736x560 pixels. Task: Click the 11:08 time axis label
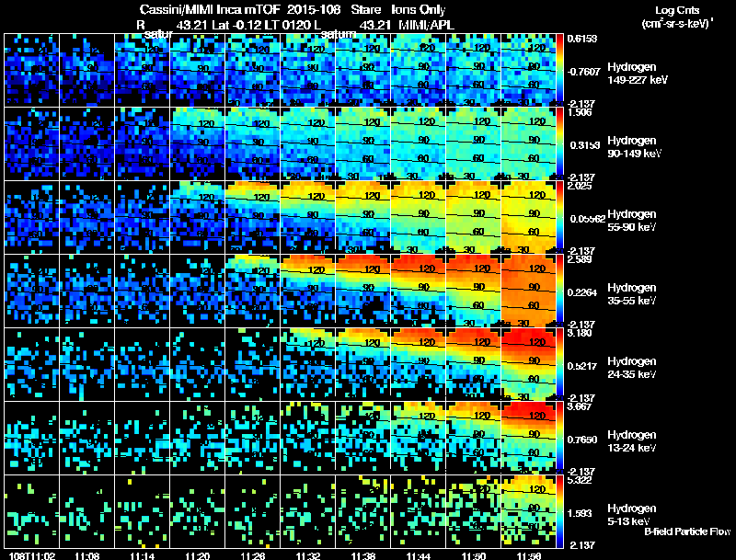point(86,555)
